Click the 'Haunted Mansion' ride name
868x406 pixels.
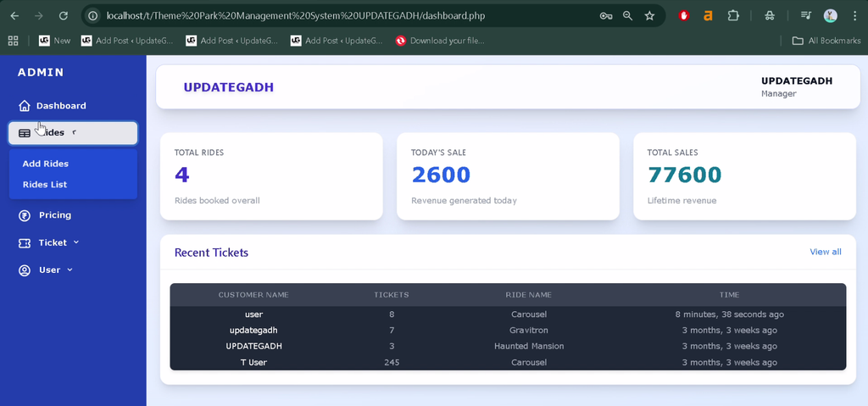coord(529,346)
